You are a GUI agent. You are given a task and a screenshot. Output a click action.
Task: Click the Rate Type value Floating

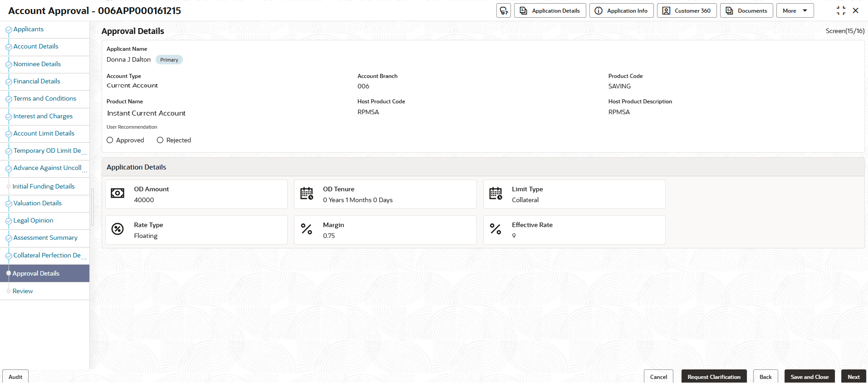pyautogui.click(x=146, y=236)
